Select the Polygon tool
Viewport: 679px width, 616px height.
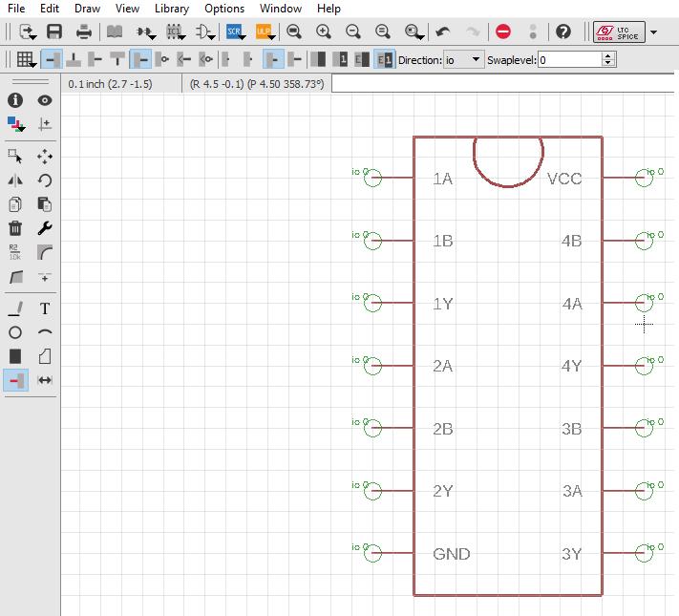(x=45, y=356)
